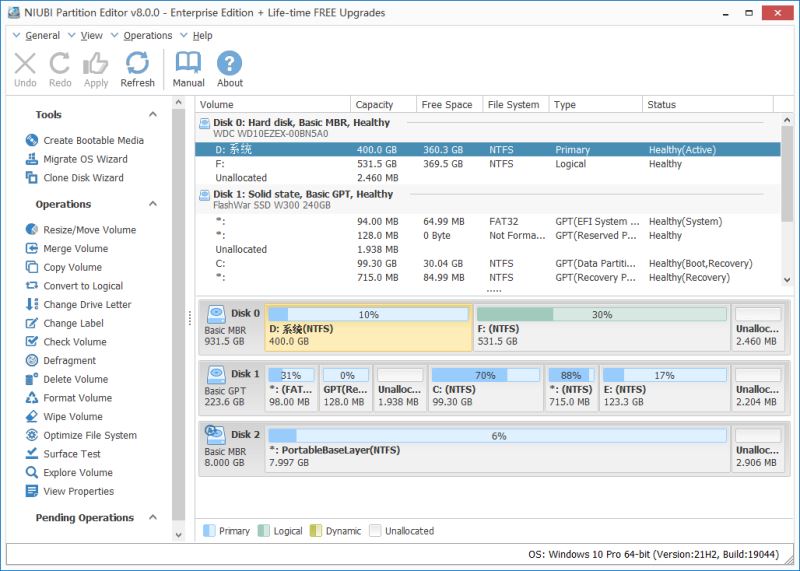800x571 pixels.
Task: Select the 94.00 MB FAT32 EFI row
Action: 488,221
